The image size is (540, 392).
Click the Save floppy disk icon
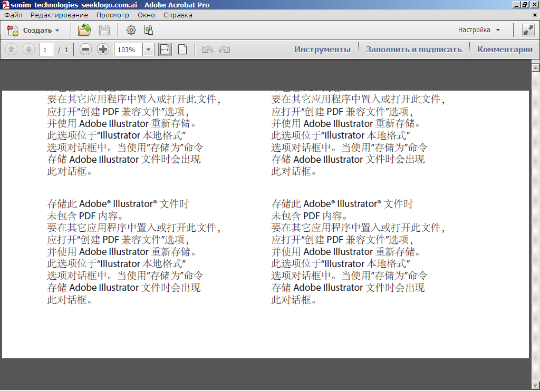(x=104, y=30)
